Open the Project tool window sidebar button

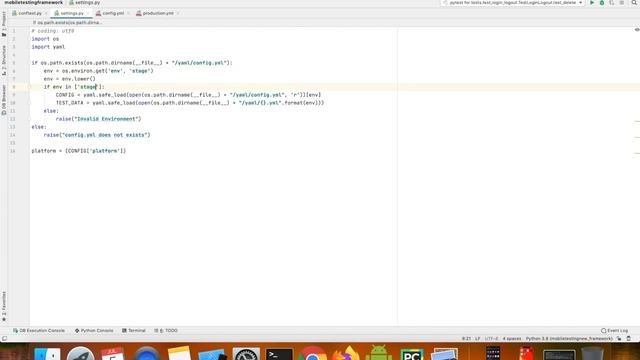4,24
